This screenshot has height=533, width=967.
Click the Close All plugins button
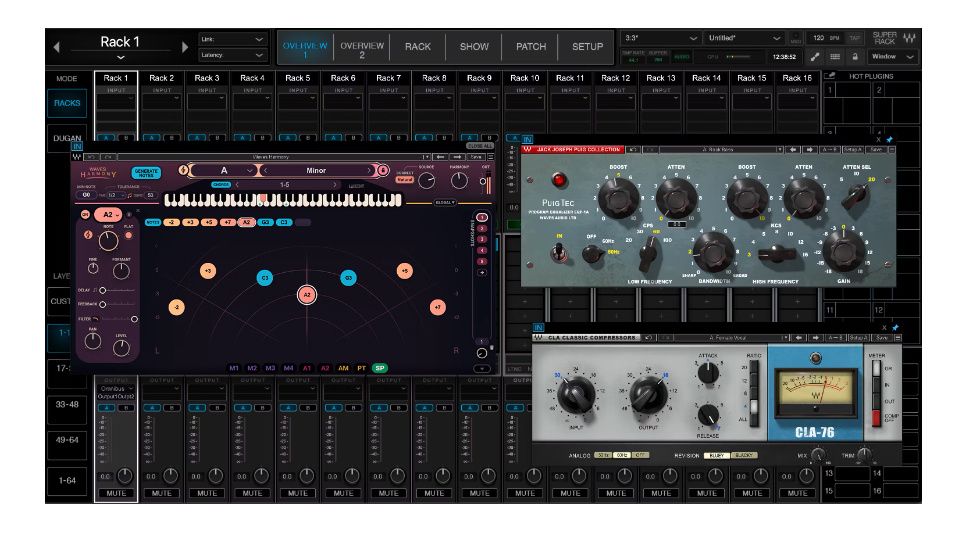coord(480,146)
